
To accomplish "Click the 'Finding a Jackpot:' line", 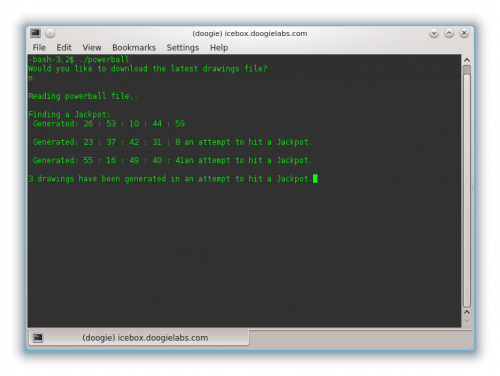I will (69, 115).
